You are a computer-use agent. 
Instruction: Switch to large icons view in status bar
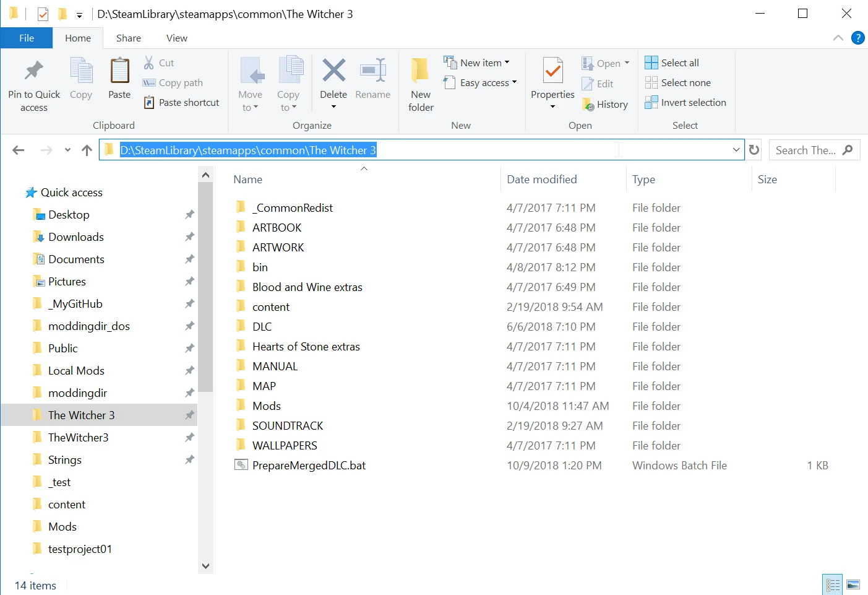[853, 584]
